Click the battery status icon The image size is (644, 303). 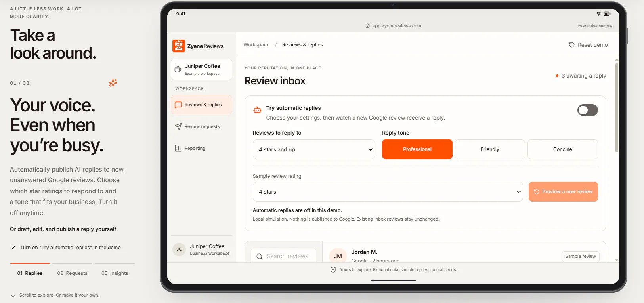(x=607, y=14)
